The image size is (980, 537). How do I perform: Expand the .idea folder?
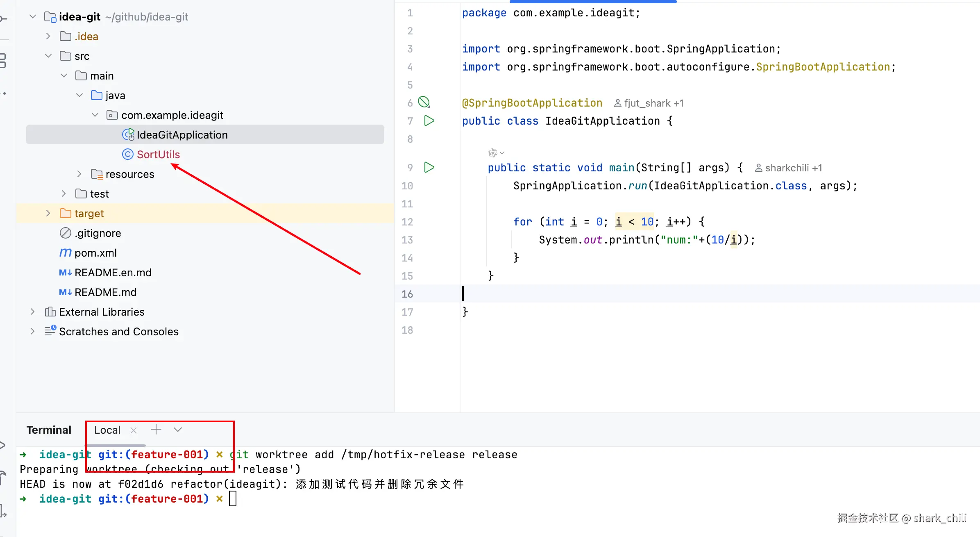pyautogui.click(x=48, y=36)
